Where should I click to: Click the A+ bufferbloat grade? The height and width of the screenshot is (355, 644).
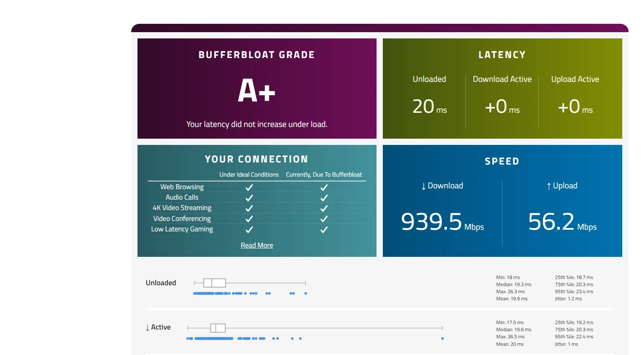coord(257,90)
